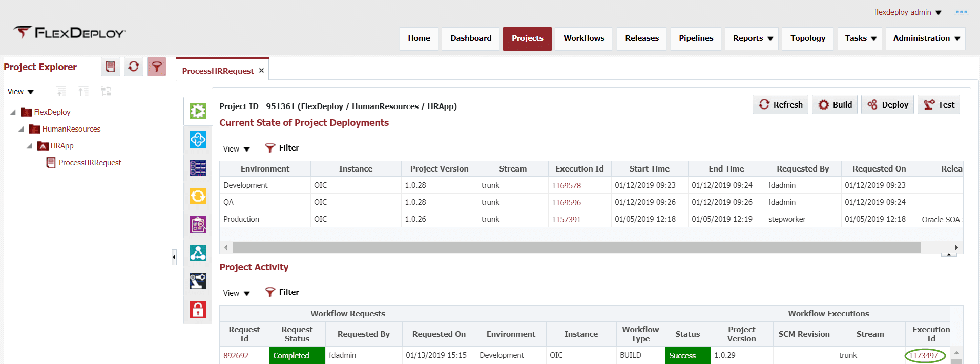Collapse the HRApp tree node
The image size is (980, 364).
tap(29, 146)
